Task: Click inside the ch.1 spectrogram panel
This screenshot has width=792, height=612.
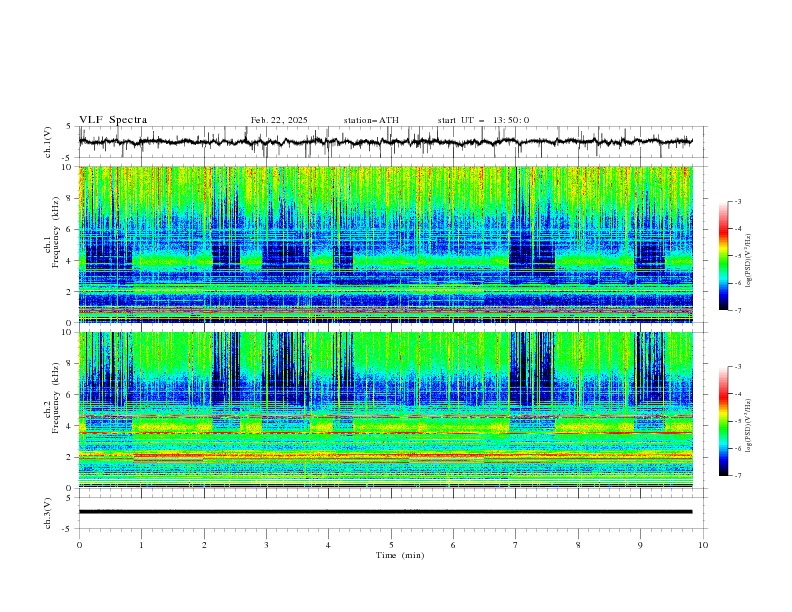Action: point(386,244)
